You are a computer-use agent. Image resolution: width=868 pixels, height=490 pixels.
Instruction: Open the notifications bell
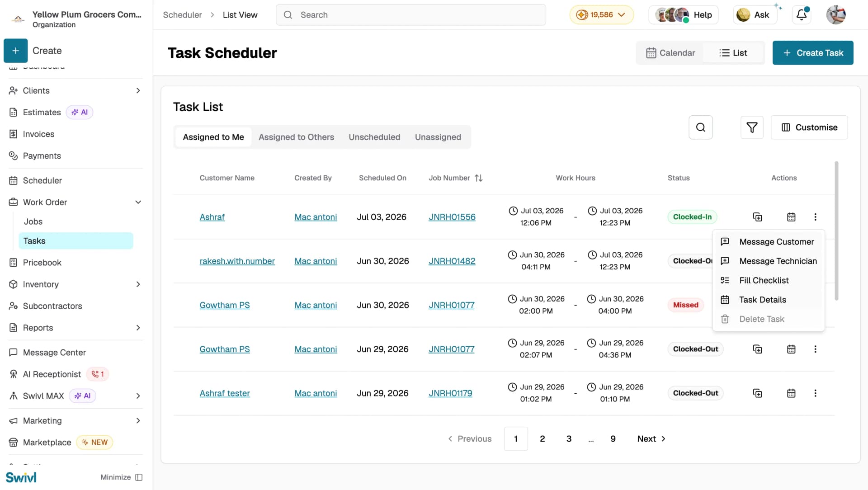coord(802,15)
